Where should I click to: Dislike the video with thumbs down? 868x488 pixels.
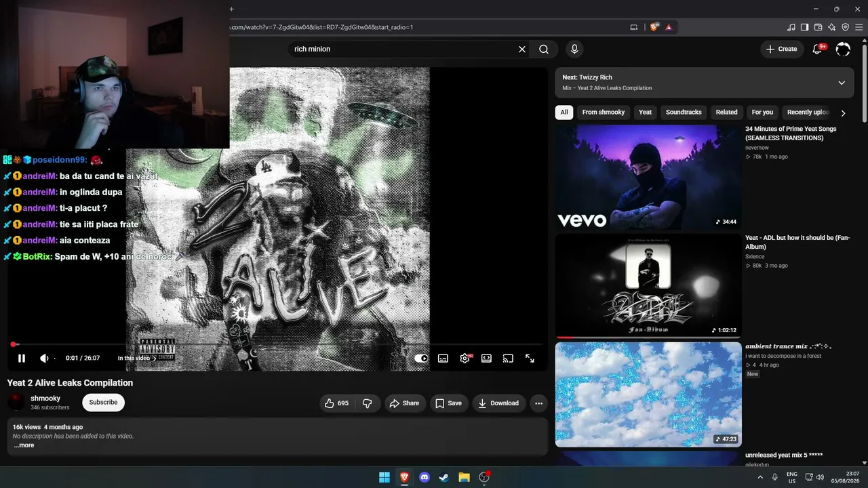[368, 403]
